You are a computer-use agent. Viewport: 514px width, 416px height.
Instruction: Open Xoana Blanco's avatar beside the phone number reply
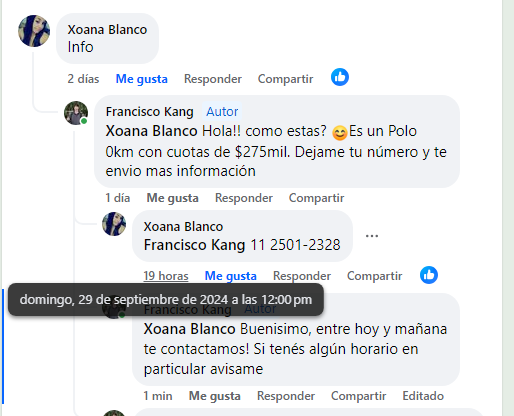click(114, 224)
